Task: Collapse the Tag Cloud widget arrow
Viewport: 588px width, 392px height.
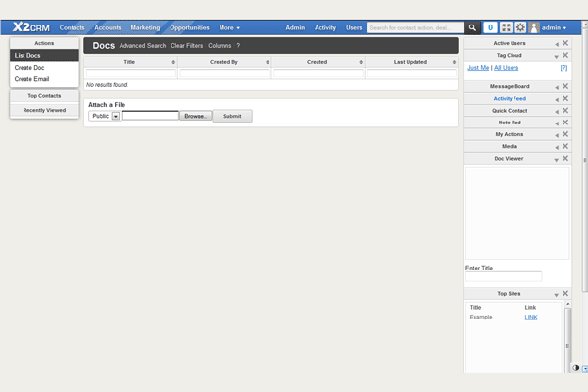Action: pos(556,57)
